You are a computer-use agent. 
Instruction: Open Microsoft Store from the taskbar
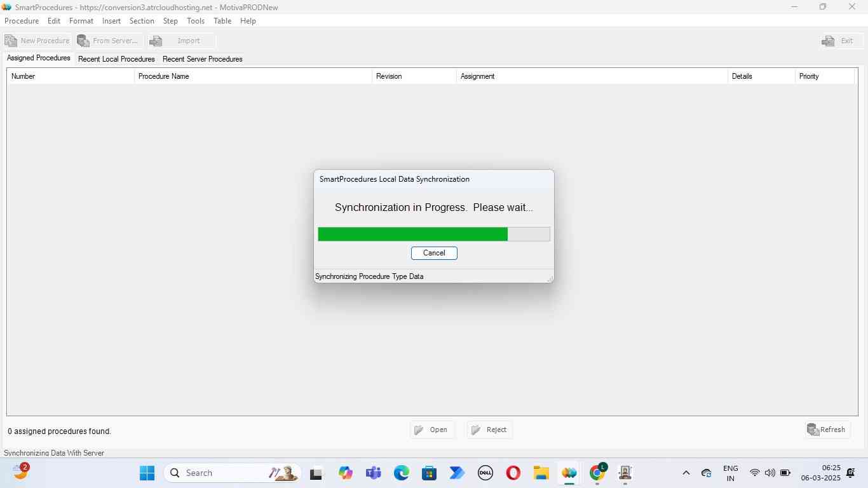pos(429,473)
